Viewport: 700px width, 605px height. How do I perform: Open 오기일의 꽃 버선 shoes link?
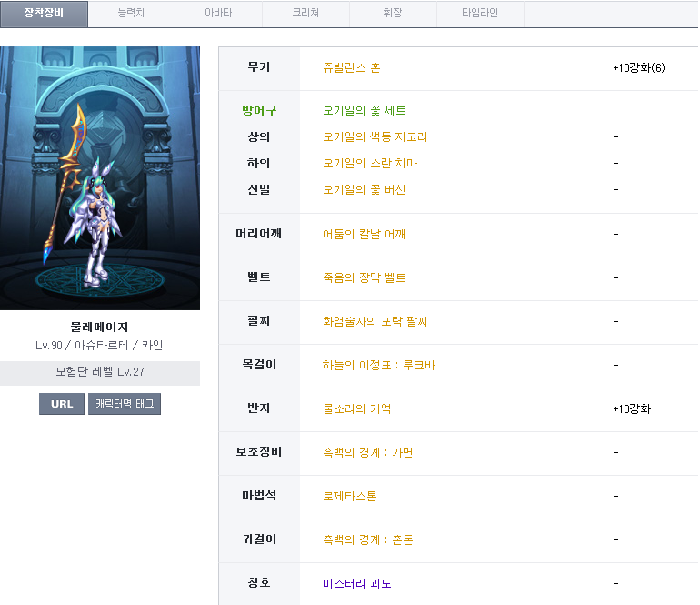tap(365, 190)
